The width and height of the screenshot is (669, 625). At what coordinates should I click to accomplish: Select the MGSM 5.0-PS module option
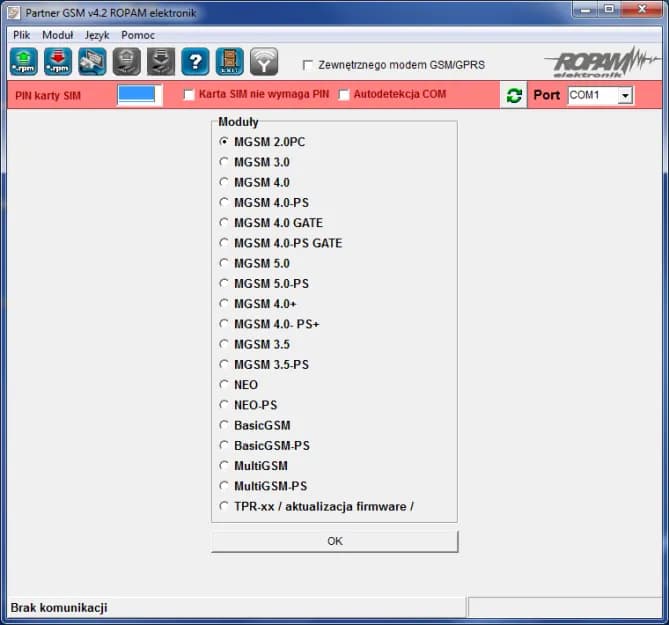(x=224, y=284)
